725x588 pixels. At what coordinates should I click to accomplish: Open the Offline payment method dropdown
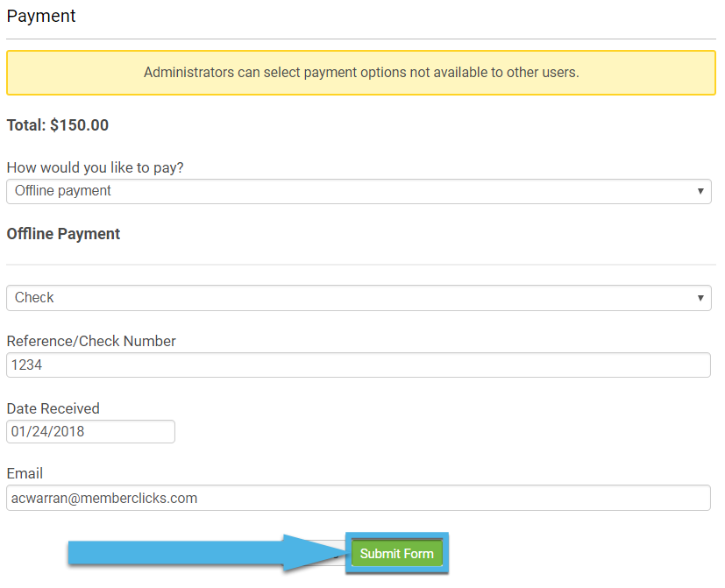[359, 191]
